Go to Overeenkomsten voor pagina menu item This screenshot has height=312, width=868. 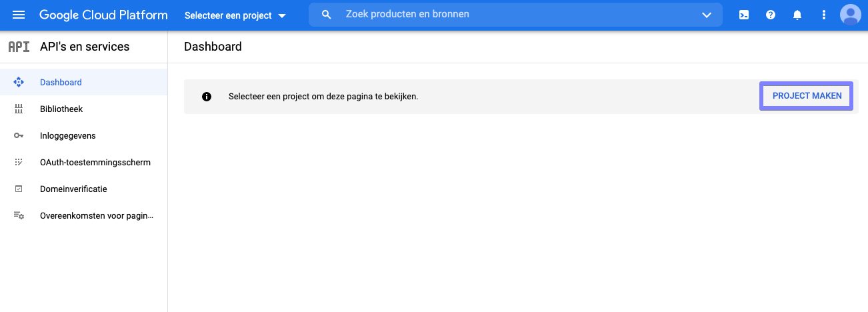(97, 215)
